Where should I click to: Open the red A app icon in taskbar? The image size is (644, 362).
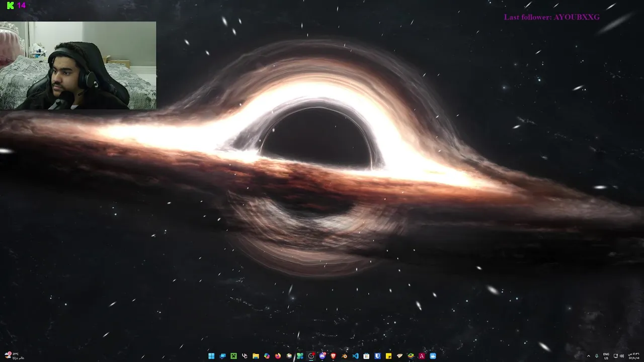point(422,356)
